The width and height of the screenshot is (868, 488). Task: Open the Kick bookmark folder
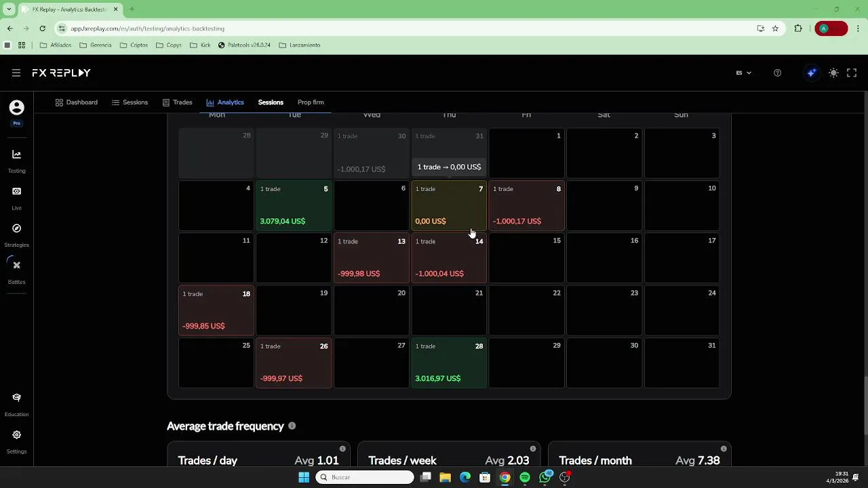click(200, 45)
